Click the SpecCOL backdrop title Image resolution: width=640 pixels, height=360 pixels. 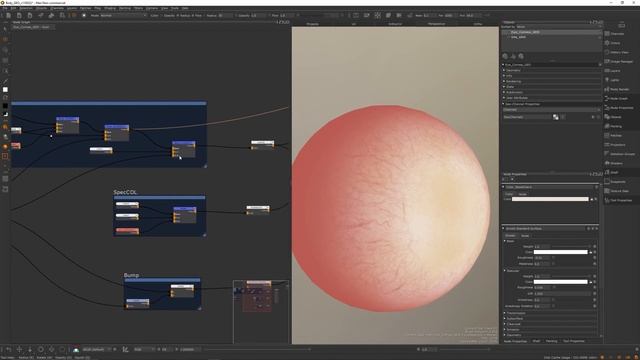click(x=125, y=192)
